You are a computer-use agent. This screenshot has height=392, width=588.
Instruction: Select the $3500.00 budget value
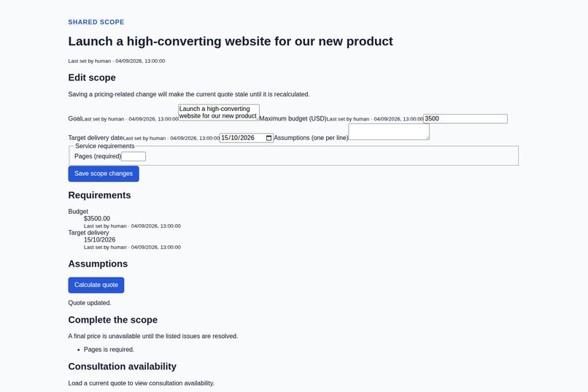tap(97, 219)
